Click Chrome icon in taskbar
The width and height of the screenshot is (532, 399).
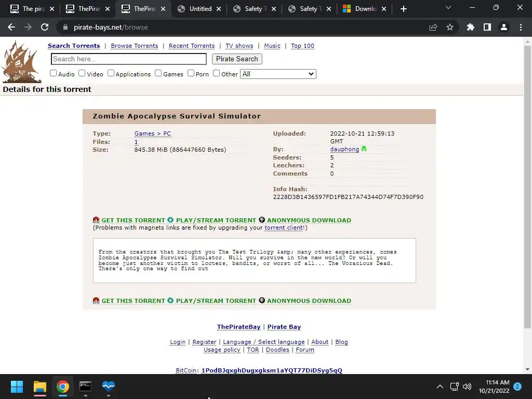coord(63,387)
